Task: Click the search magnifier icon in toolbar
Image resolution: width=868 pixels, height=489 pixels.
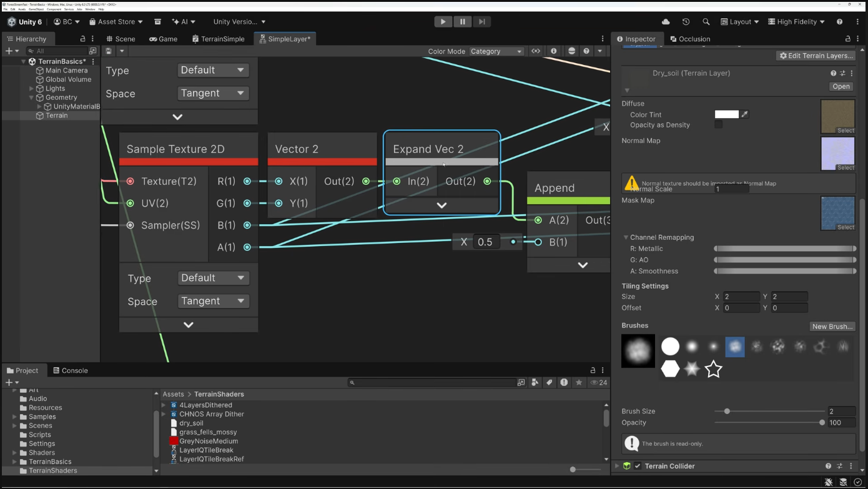Action: pyautogui.click(x=706, y=22)
